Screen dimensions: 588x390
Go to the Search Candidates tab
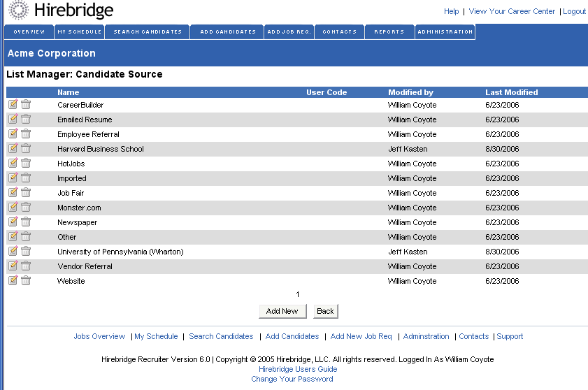coord(148,32)
